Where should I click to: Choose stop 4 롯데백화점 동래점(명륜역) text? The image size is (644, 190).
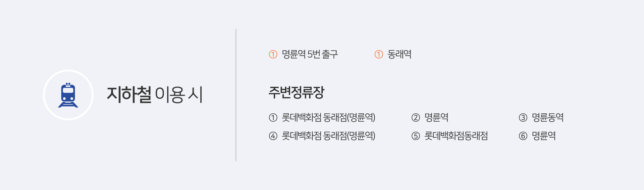point(328,136)
